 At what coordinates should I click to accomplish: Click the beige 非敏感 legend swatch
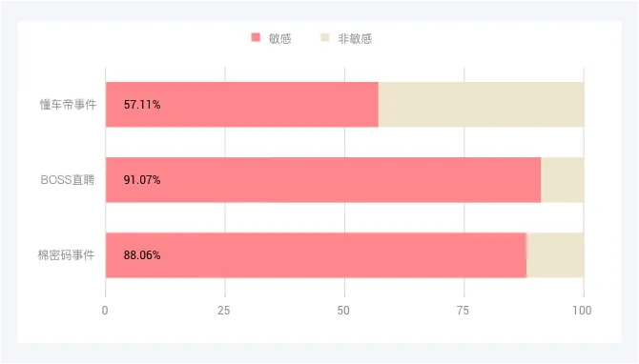325,37
